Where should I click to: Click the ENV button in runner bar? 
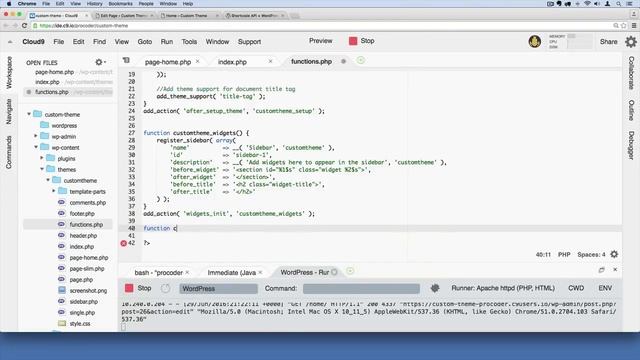pyautogui.click(x=605, y=288)
